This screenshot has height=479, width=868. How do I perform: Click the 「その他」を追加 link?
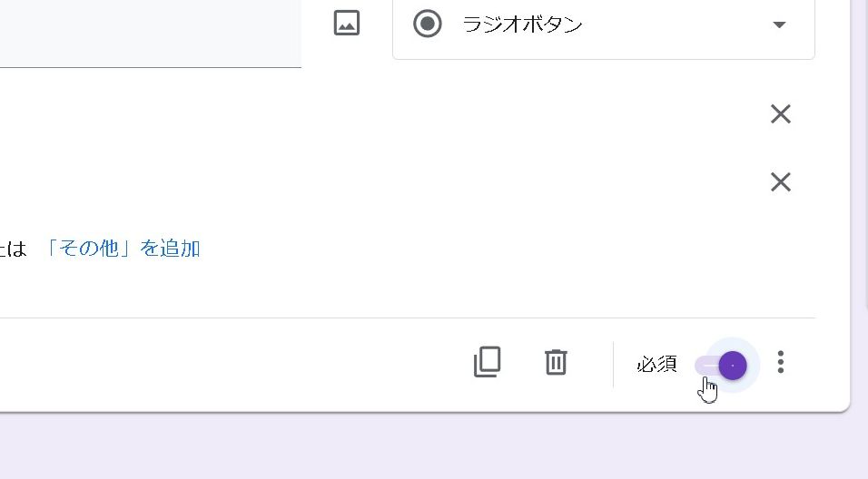pos(123,249)
